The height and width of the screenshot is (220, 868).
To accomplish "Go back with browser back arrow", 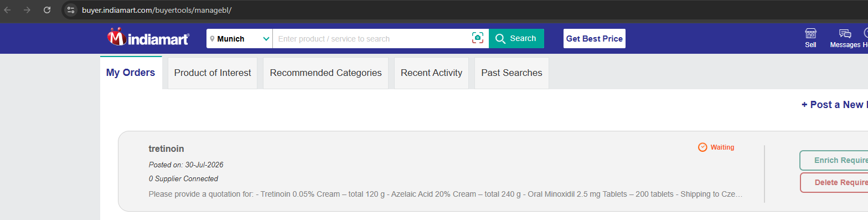I will coord(8,10).
